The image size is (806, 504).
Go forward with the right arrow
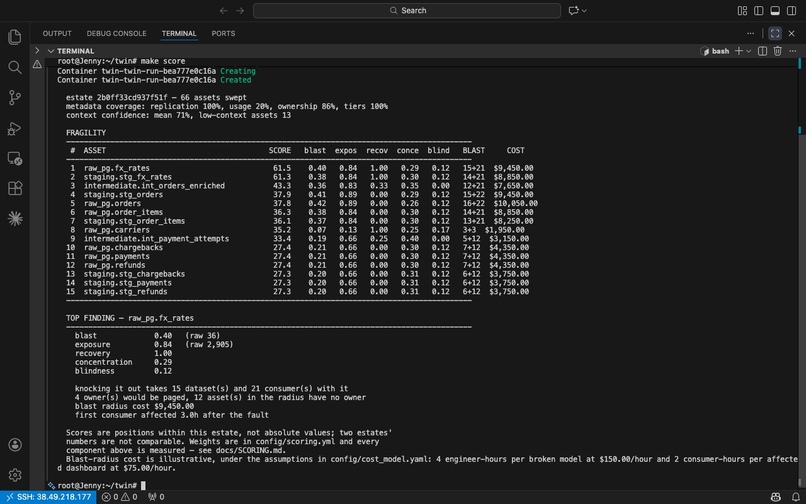pyautogui.click(x=240, y=10)
